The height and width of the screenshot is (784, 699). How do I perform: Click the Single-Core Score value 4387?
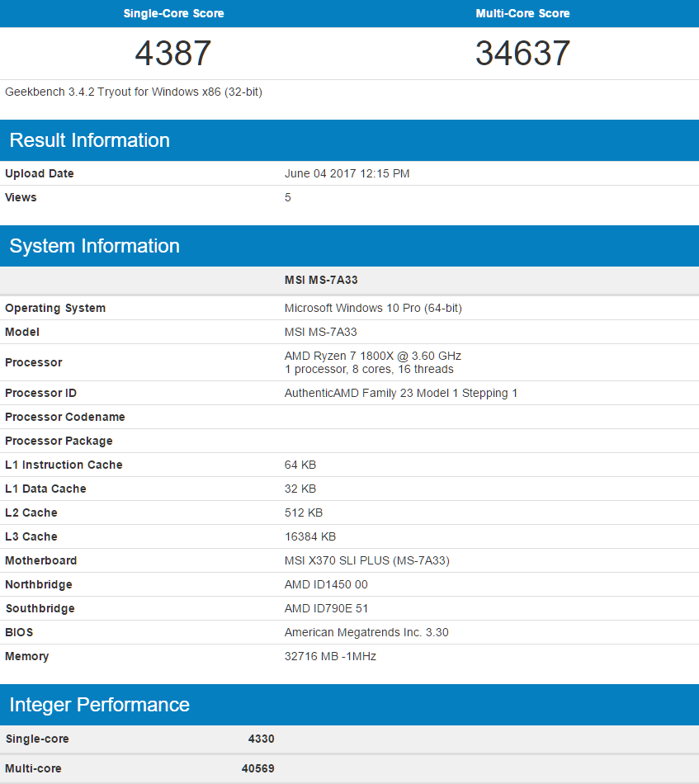173,54
